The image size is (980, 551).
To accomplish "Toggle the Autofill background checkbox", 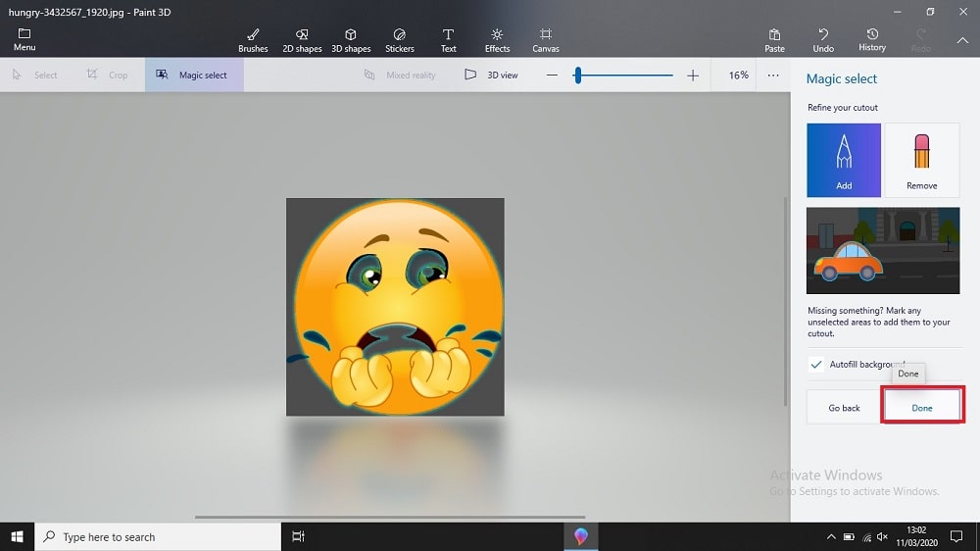I will tap(816, 364).
